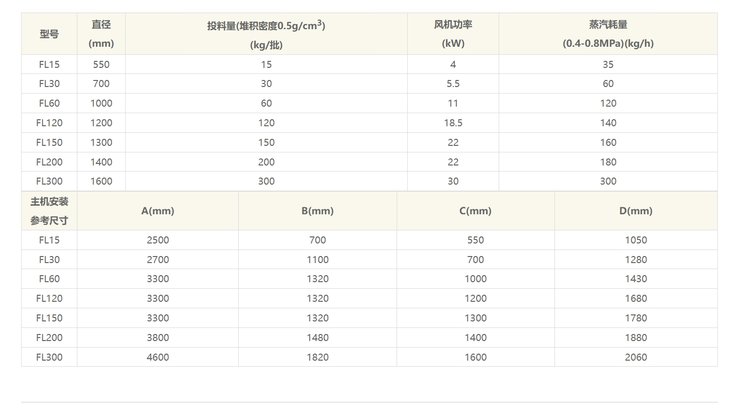
Task: Select the 投料量 column header
Action: pos(265,33)
